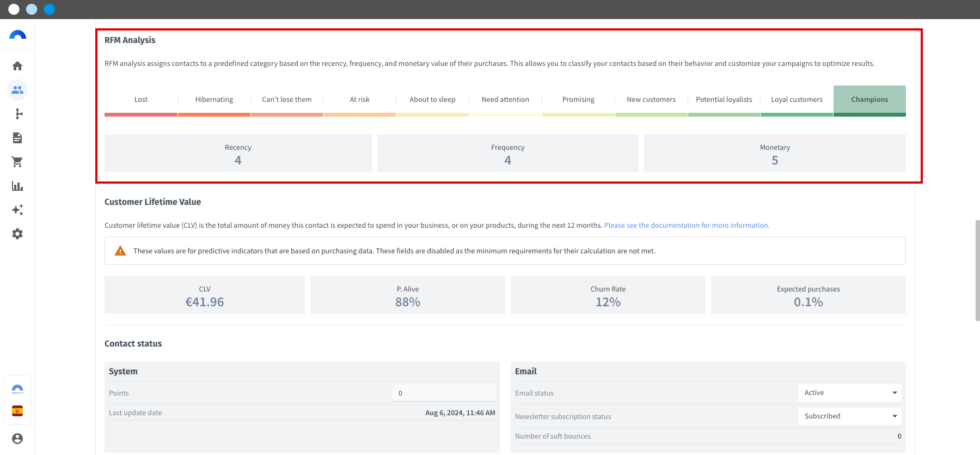This screenshot has height=455, width=980.
Task: Select the Need attention segment
Action: [505, 100]
